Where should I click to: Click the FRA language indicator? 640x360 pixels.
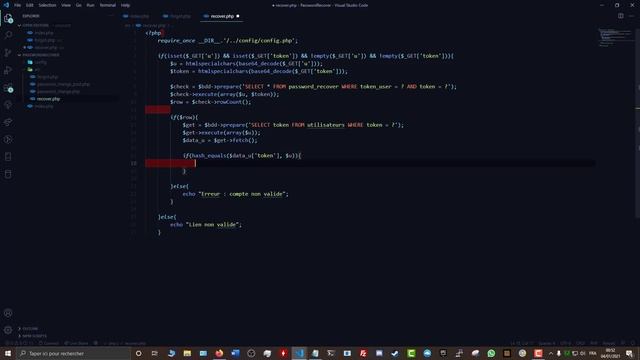click(593, 353)
